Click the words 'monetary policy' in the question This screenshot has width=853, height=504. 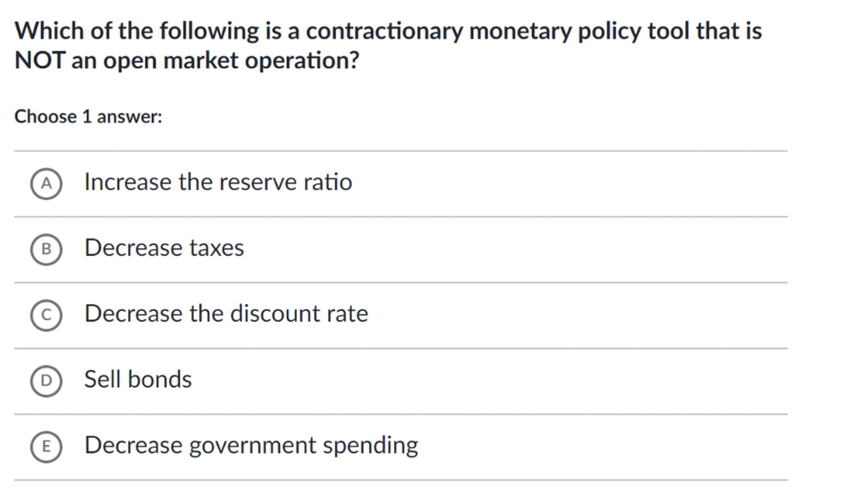click(555, 32)
